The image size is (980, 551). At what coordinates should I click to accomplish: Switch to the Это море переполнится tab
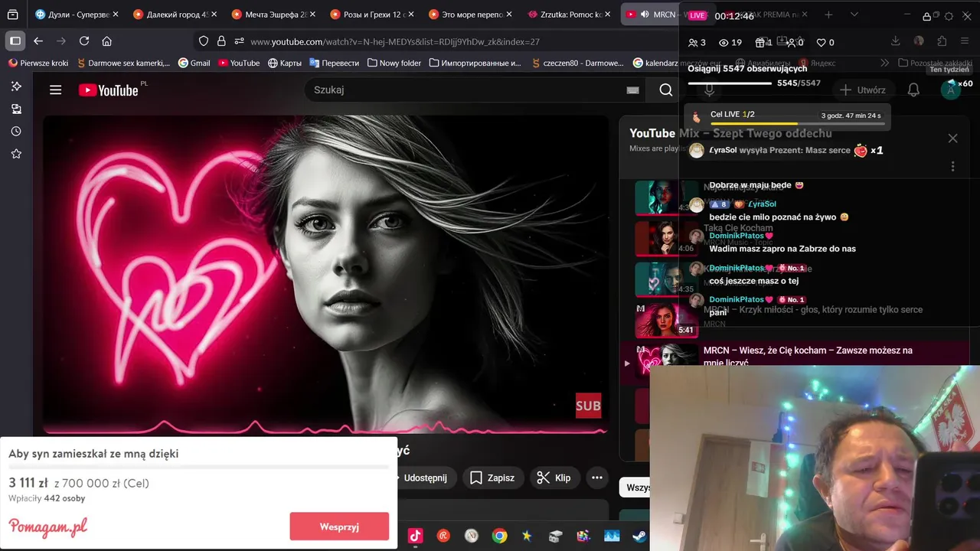coord(469,15)
